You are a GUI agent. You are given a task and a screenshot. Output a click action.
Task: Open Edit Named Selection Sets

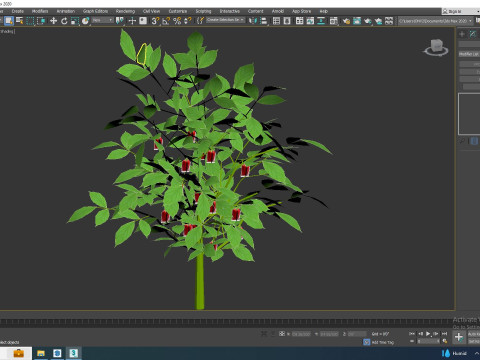point(200,21)
